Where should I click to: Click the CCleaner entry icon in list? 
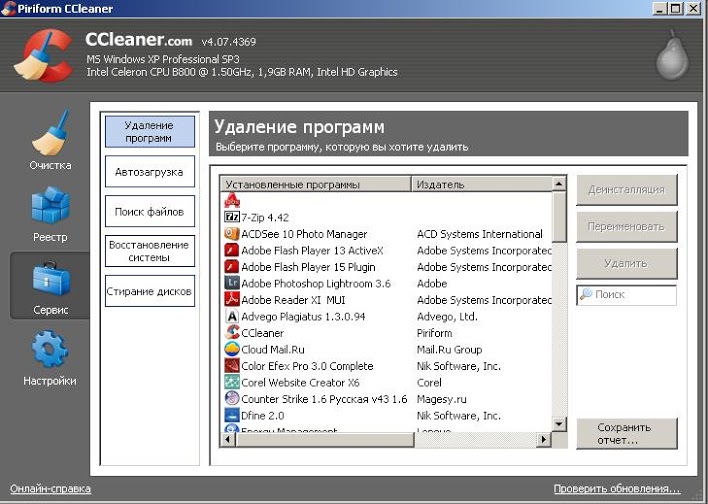pyautogui.click(x=232, y=332)
